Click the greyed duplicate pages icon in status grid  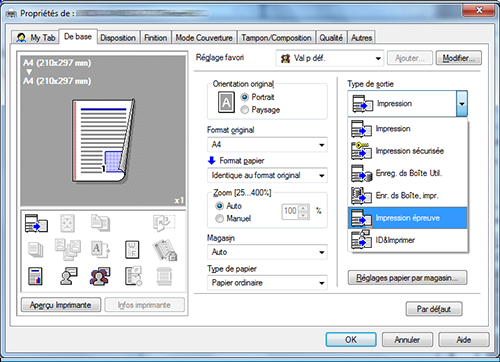click(100, 223)
